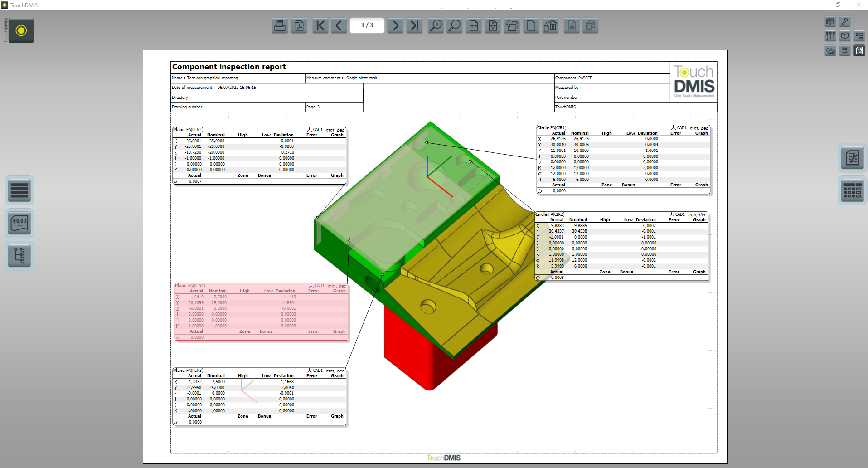Screen dimensions: 868x468
Task: Click the print report icon
Action: pos(280,26)
